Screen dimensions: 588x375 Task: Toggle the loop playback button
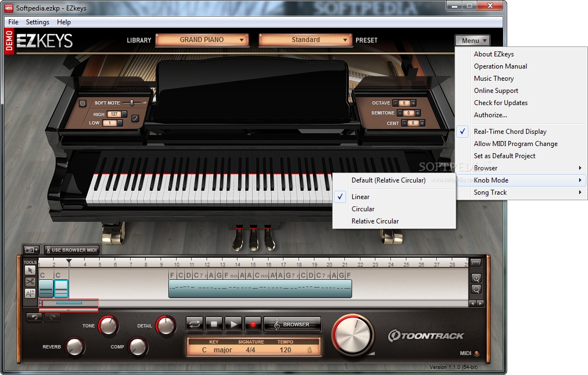coord(195,324)
